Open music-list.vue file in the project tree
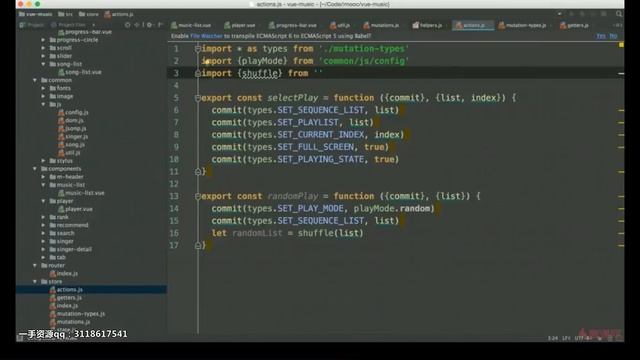This screenshot has height=360, width=640. pos(81,193)
